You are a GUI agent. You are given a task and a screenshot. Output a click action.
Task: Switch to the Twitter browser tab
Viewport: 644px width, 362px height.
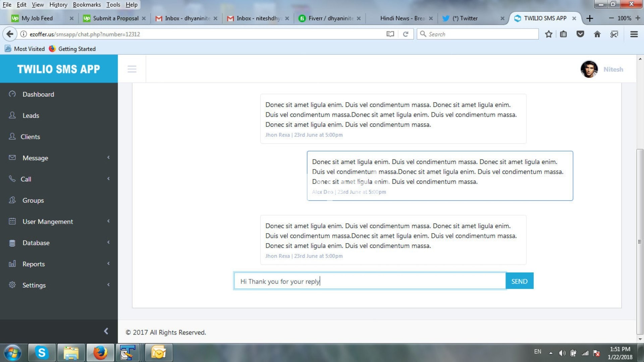point(465,18)
